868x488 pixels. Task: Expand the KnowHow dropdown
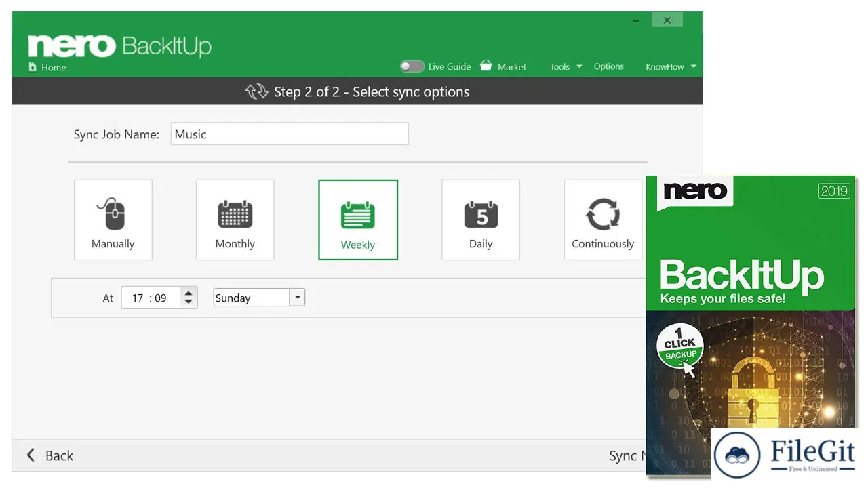[671, 66]
